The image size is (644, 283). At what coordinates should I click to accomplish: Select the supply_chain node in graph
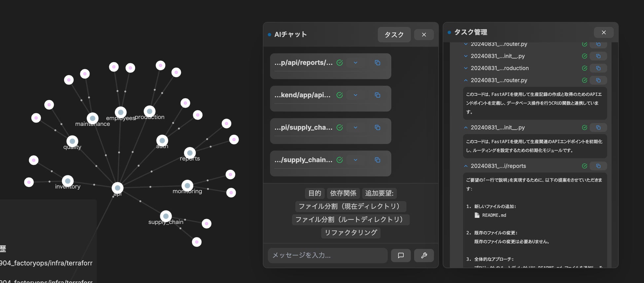(166, 216)
